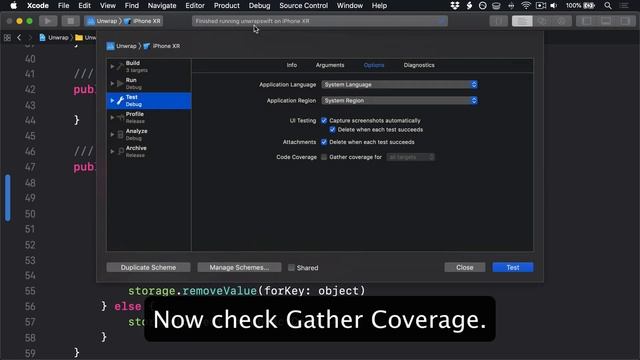Toggle Attachments Delete when each test succeeds
640x360 pixels.
324,142
